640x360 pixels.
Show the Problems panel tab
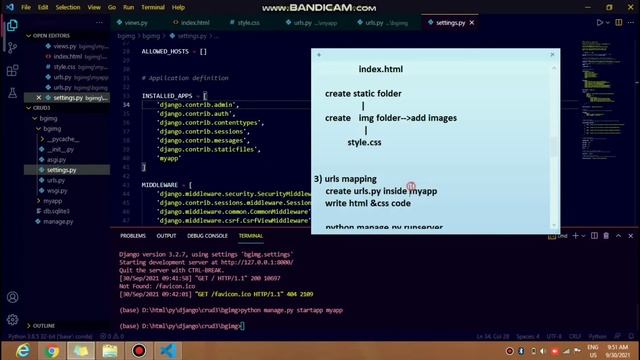click(133, 236)
